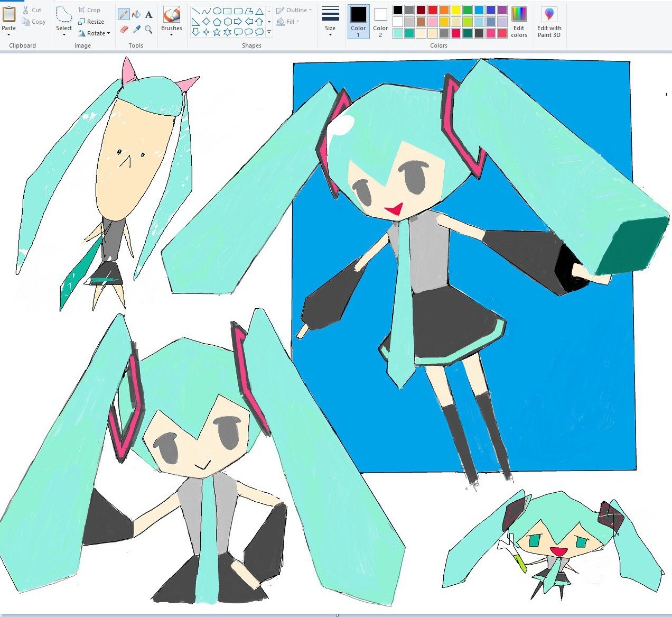Image resolution: width=672 pixels, height=617 pixels.
Task: Choose the Right triangle shape
Action: pos(195,21)
